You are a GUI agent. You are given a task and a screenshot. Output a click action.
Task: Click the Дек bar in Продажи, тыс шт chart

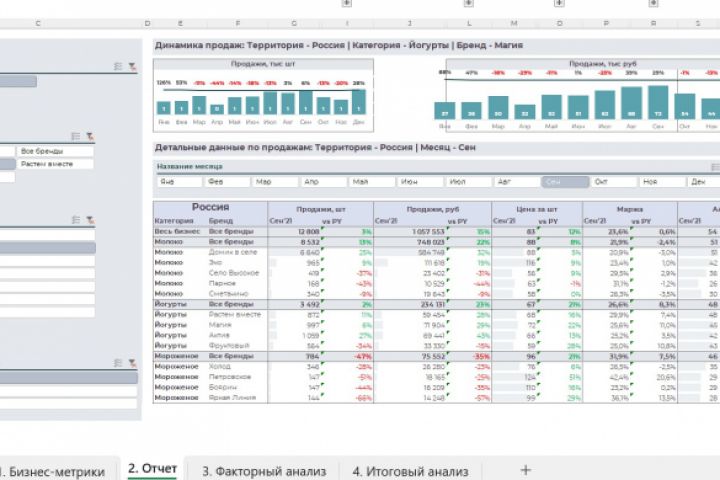click(359, 102)
